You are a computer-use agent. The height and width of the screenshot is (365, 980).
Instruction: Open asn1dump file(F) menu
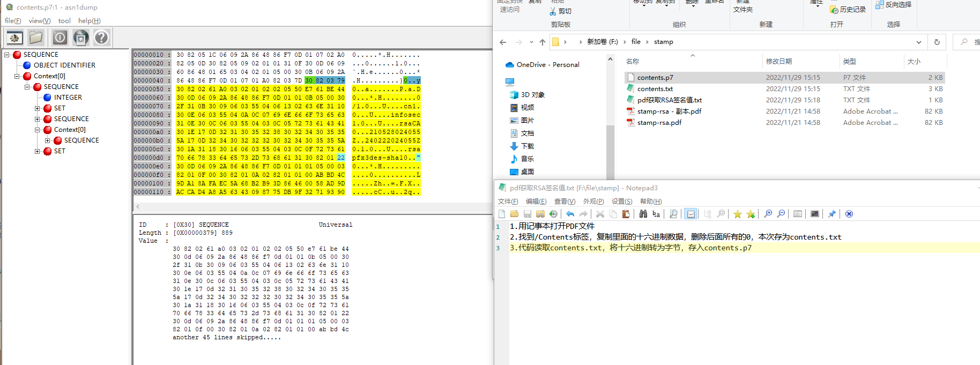pos(13,21)
